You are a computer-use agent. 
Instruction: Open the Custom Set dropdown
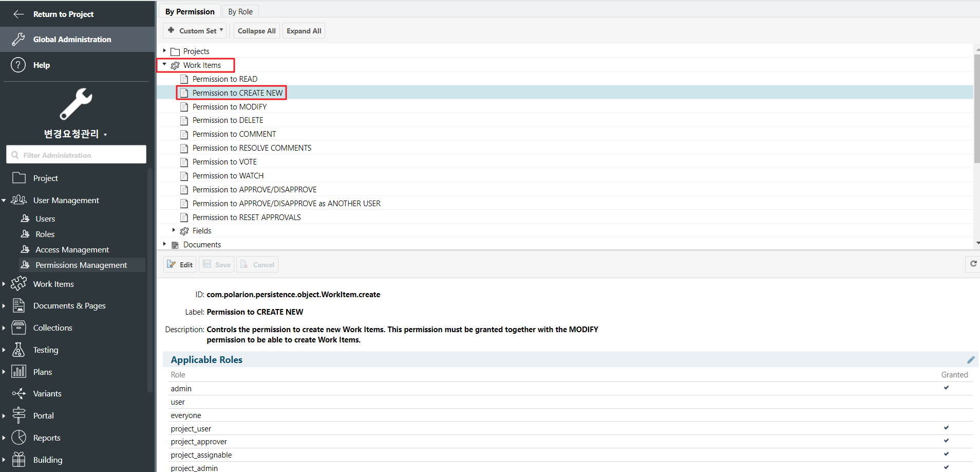196,31
